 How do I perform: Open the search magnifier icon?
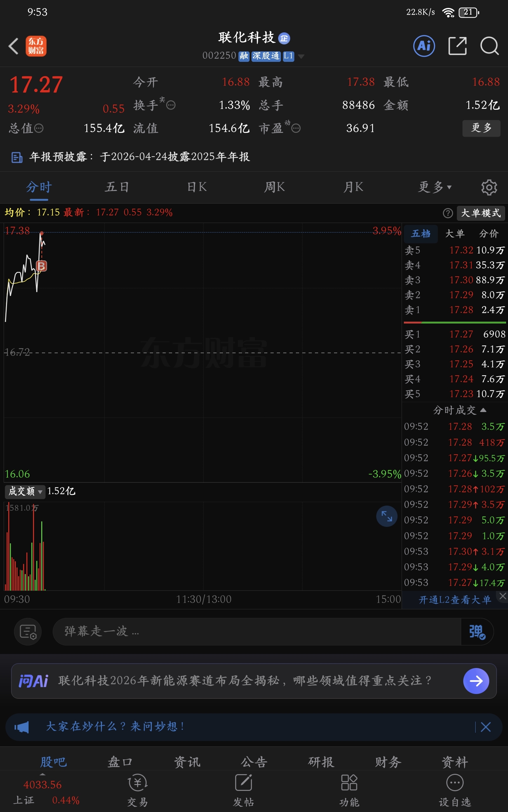489,46
